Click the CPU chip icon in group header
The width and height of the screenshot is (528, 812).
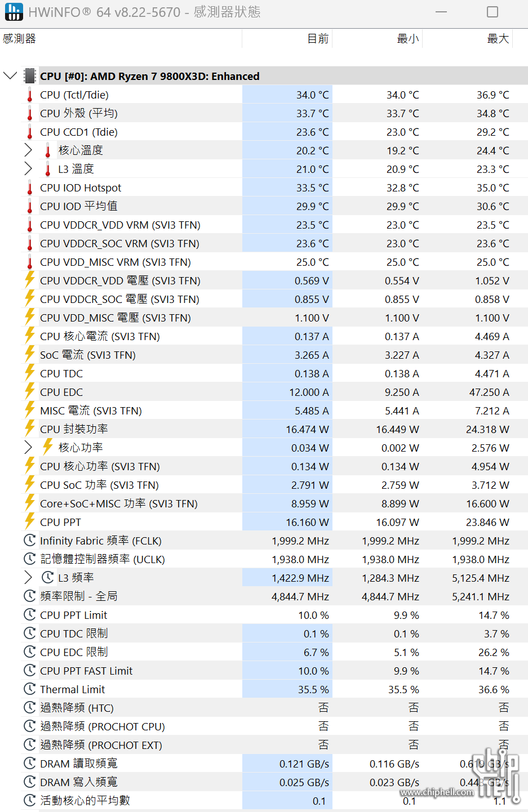pyautogui.click(x=30, y=75)
